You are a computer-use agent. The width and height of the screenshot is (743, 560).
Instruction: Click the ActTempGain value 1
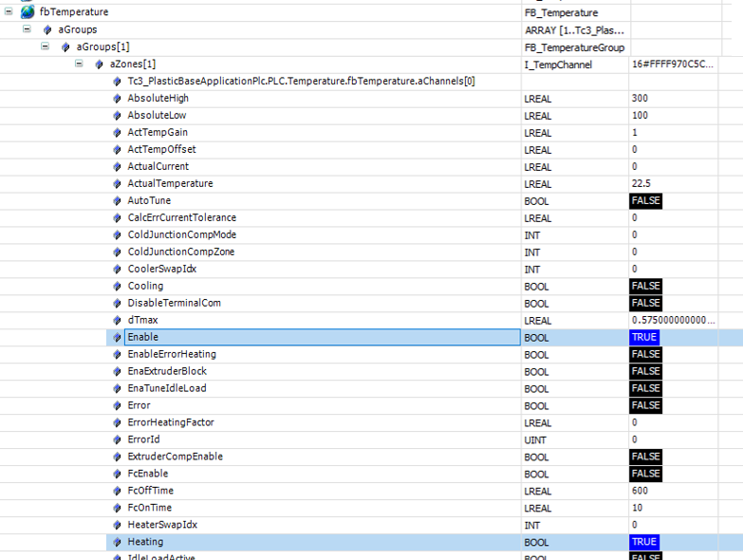click(635, 132)
